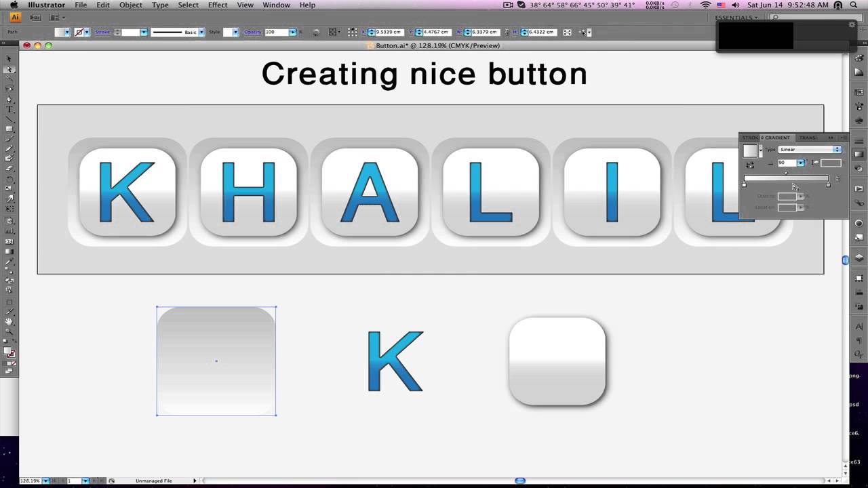Select the Type tool
Viewport: 868px width, 488px height.
pos(9,108)
